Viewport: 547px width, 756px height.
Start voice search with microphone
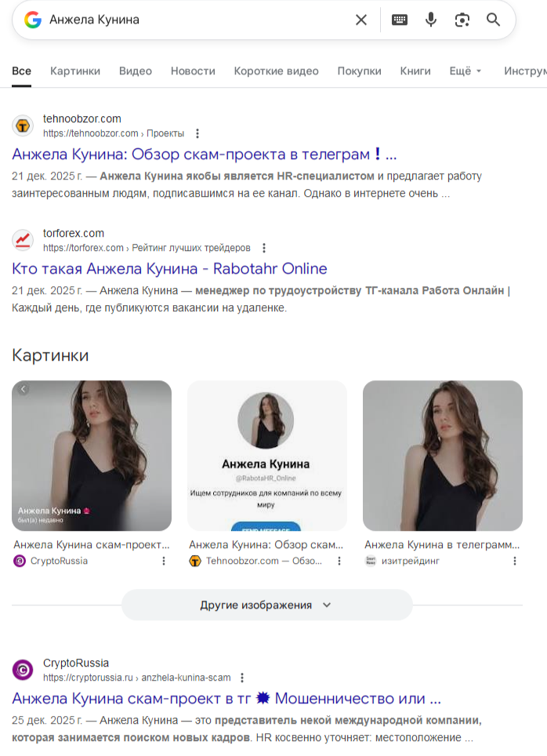431,20
